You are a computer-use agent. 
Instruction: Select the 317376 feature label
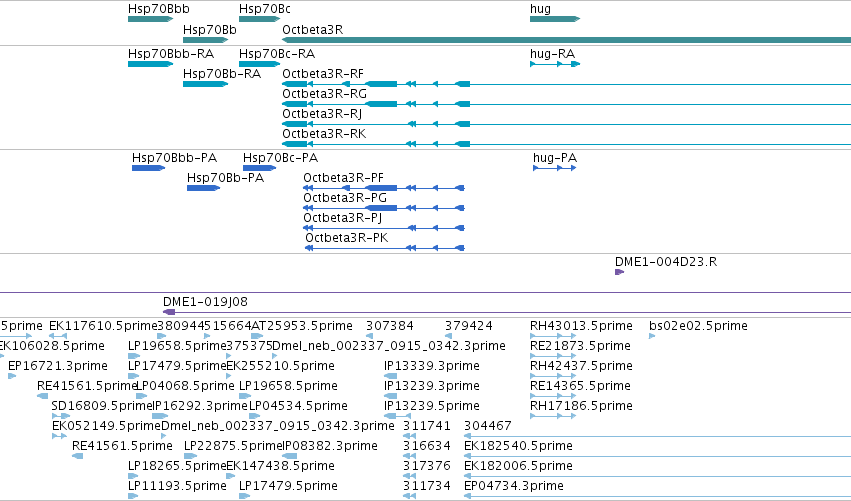click(427, 466)
